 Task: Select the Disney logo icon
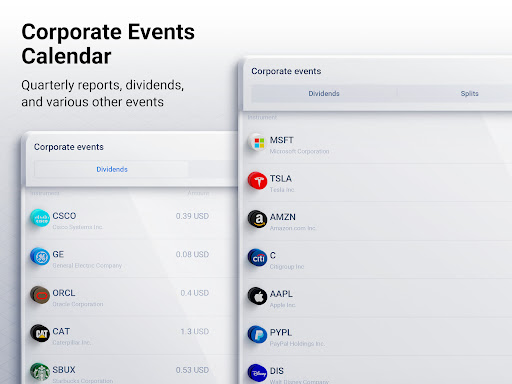[258, 373]
